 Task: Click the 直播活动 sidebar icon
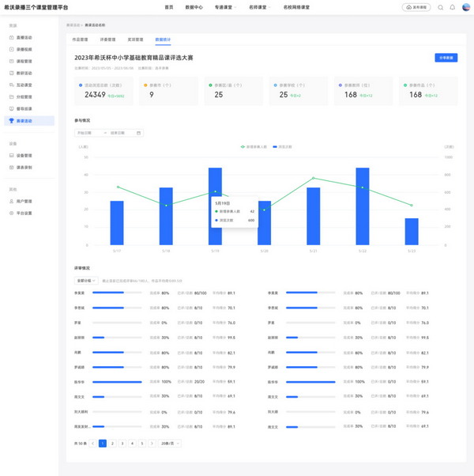pyautogui.click(x=11, y=36)
